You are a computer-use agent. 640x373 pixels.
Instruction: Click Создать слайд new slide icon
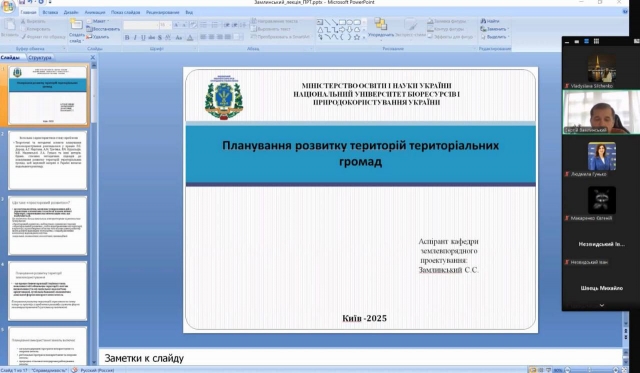[x=76, y=25]
